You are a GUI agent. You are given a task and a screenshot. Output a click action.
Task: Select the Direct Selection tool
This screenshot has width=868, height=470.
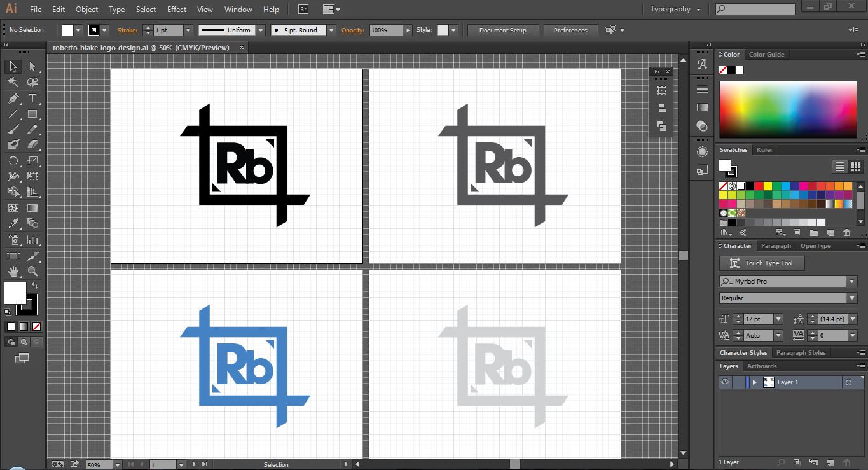coord(32,66)
